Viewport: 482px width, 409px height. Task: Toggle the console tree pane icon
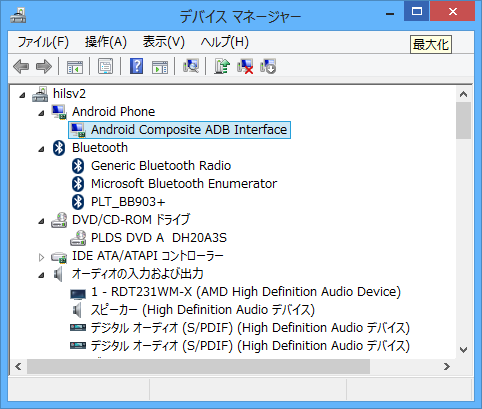point(75,66)
